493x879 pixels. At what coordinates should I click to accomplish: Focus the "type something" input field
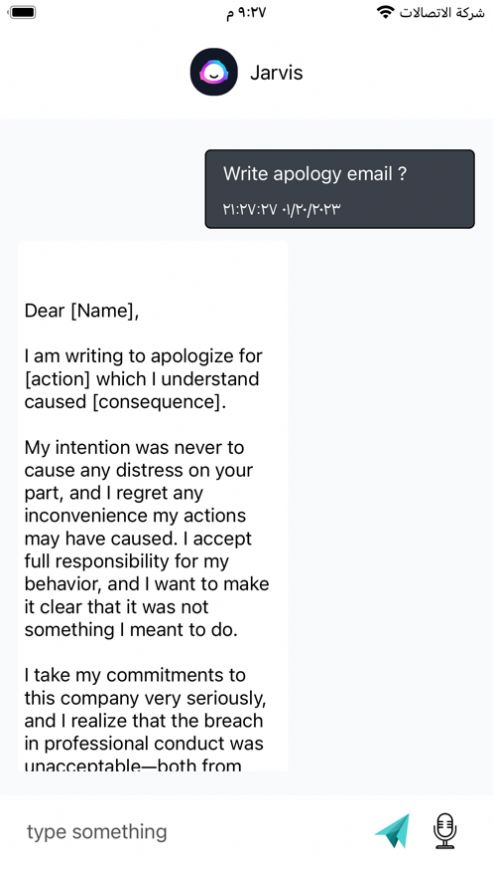coord(191,831)
